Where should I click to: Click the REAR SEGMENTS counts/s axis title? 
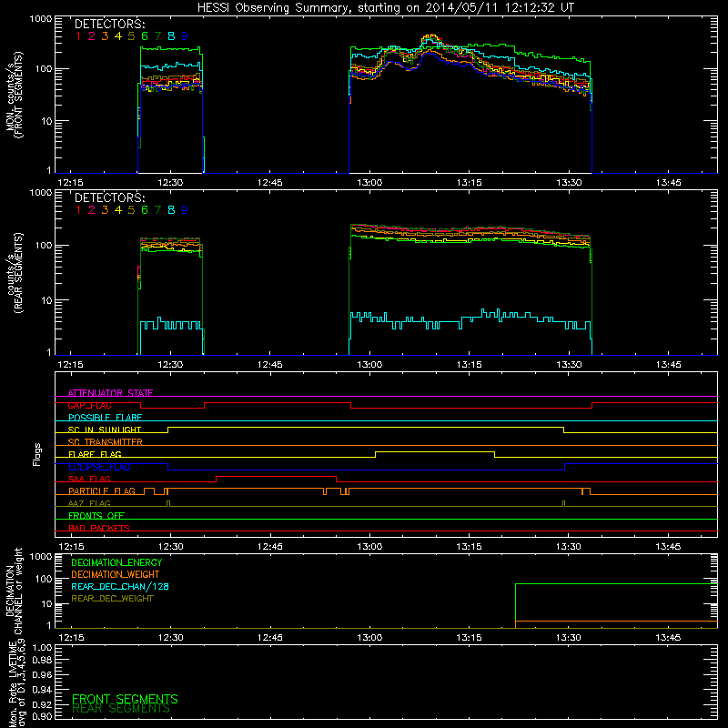(x=14, y=272)
